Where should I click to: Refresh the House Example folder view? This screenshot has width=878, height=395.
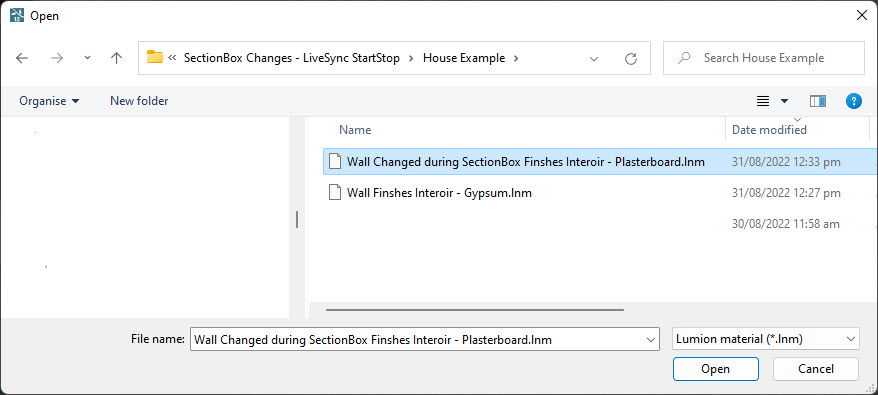[x=631, y=58]
